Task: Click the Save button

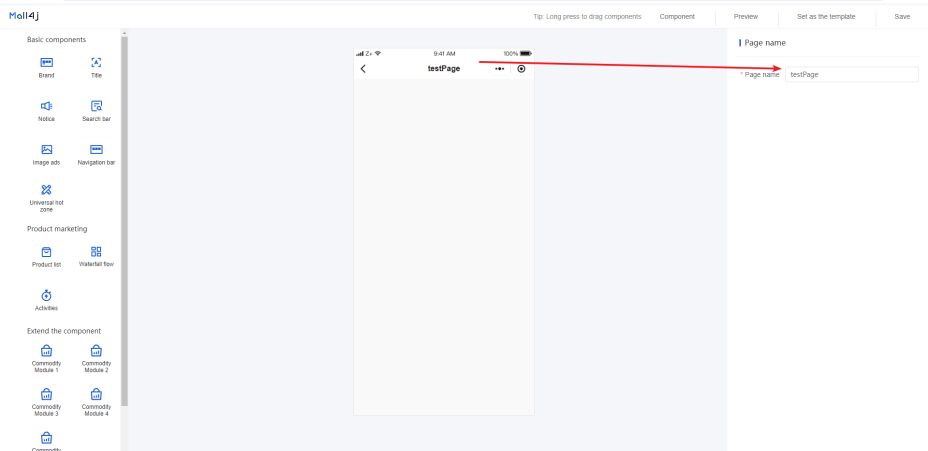Action: (x=902, y=17)
